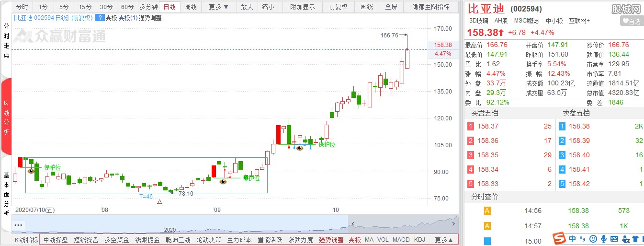Select the 1分 period tab
Image resolution: width=644 pixels, height=246 pixels.
tap(43, 7)
